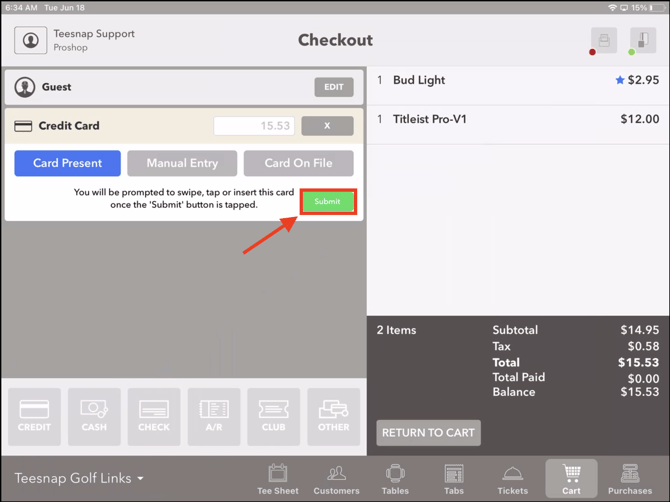Open the Customers tab
Screen dimensions: 670x502
(x=337, y=479)
